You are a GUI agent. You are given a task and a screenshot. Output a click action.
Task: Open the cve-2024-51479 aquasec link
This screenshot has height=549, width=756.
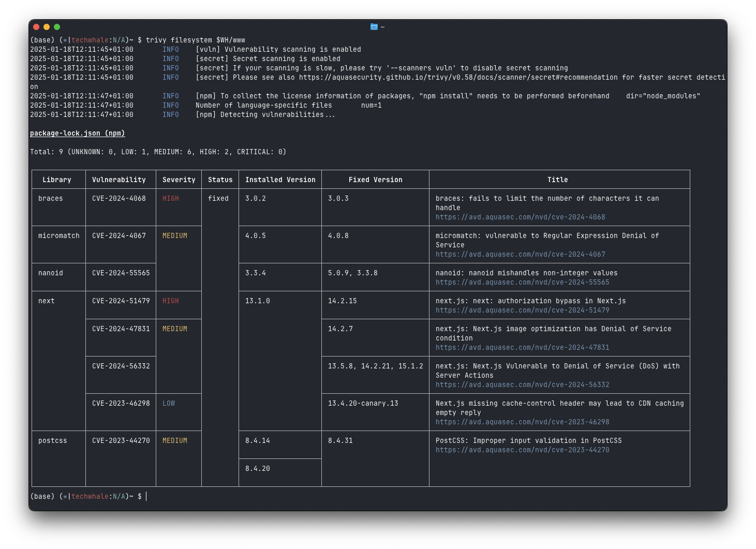(x=522, y=310)
